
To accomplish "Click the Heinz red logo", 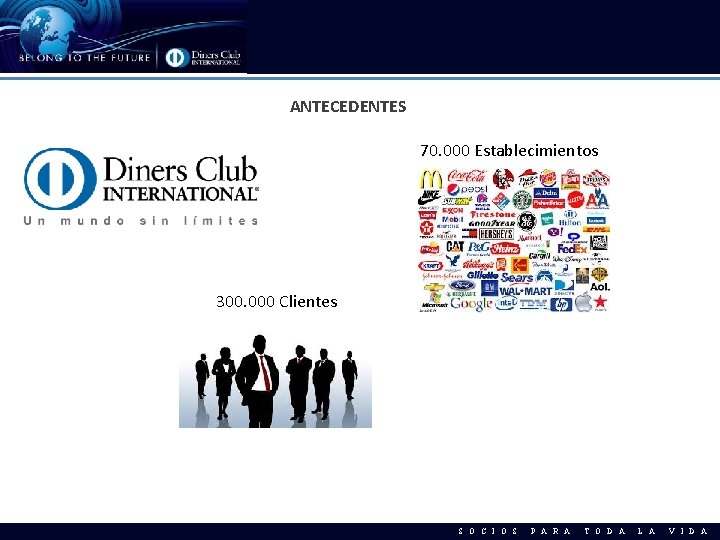I will click(505, 249).
